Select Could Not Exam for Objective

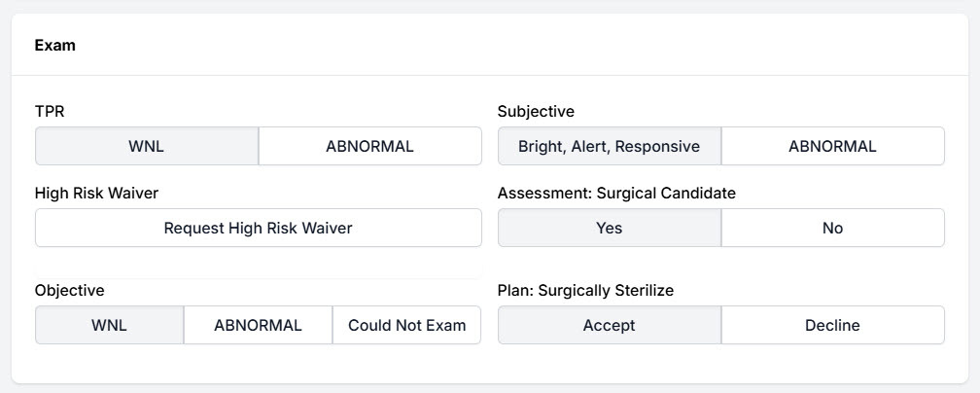406,326
